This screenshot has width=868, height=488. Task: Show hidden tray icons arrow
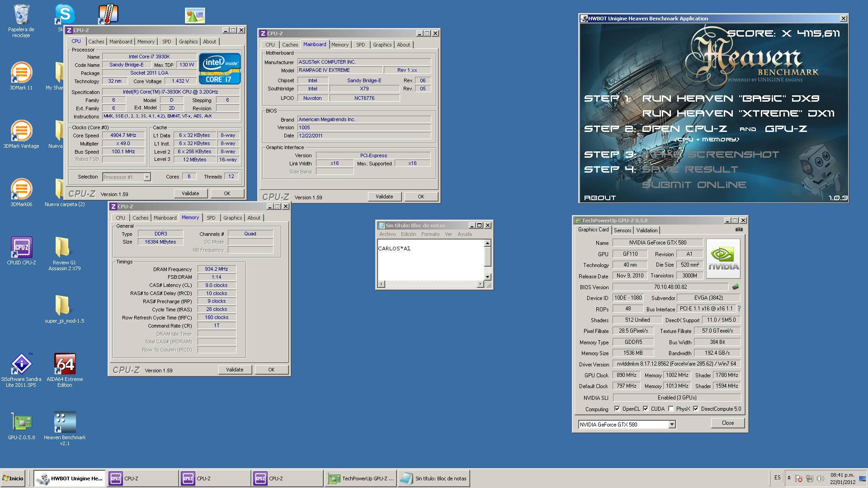(x=789, y=478)
